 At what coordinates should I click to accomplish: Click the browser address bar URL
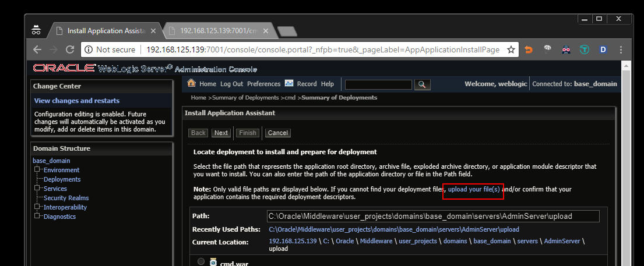323,49
